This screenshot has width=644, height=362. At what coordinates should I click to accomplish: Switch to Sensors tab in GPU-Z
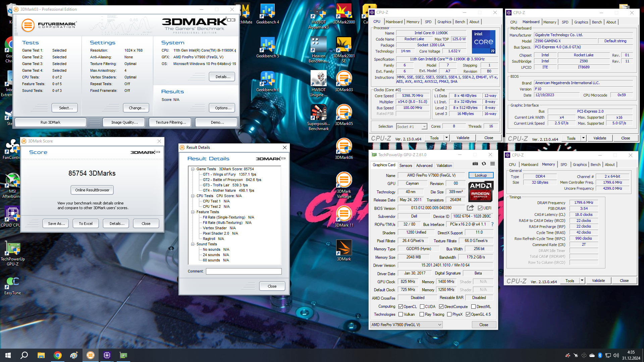(406, 165)
